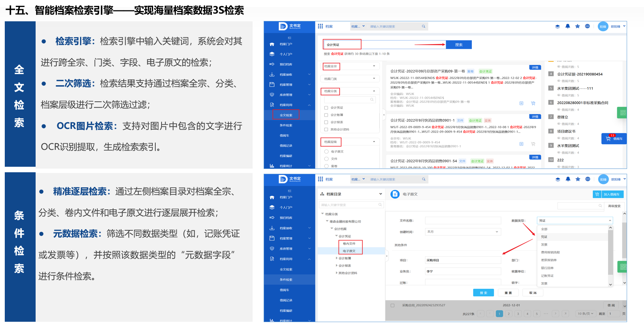The image size is (644, 328).
Task: Click blue 搜索 button beside 会计凭证 input
Action: click(x=459, y=45)
